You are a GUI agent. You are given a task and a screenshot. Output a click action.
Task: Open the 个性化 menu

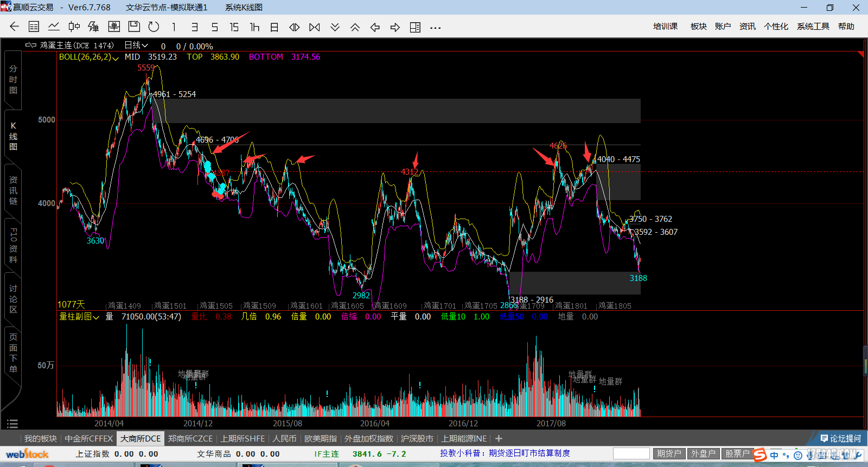776,26
